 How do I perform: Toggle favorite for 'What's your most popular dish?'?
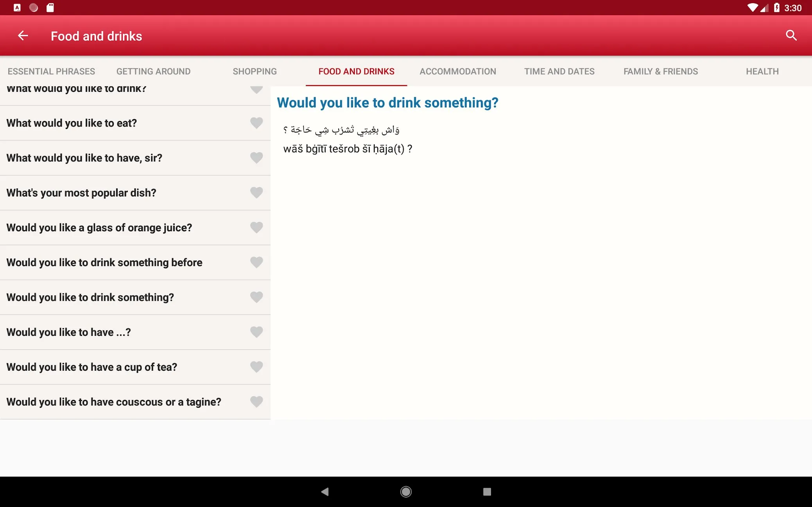pos(256,193)
